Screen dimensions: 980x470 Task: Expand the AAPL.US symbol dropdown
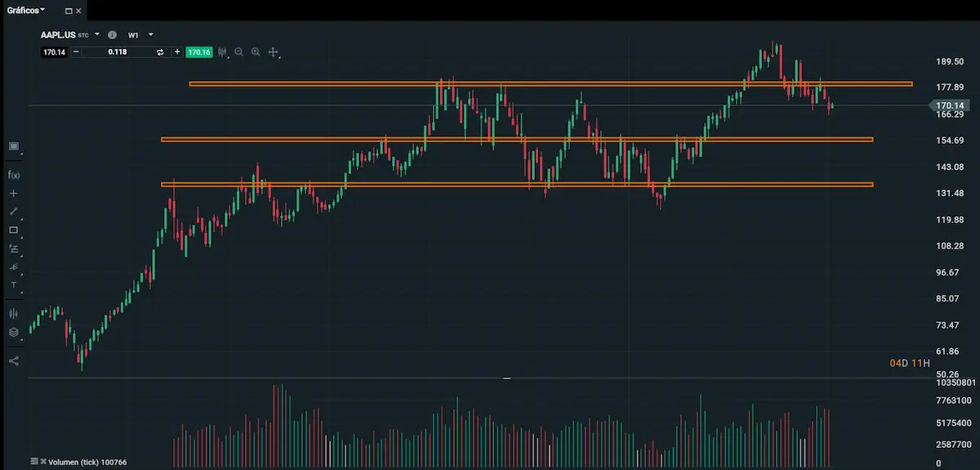point(97,35)
